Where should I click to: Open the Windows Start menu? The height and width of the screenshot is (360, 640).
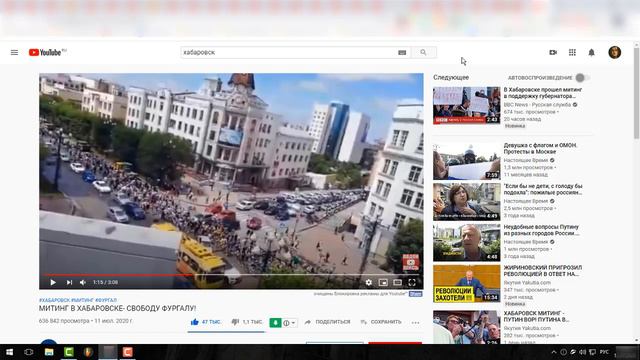click(9, 352)
